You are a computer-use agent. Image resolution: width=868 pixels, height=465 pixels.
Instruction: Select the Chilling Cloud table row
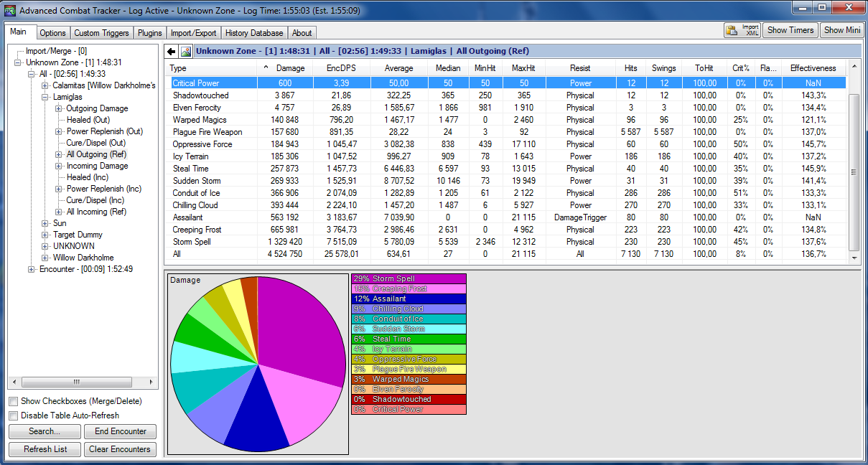coord(506,205)
